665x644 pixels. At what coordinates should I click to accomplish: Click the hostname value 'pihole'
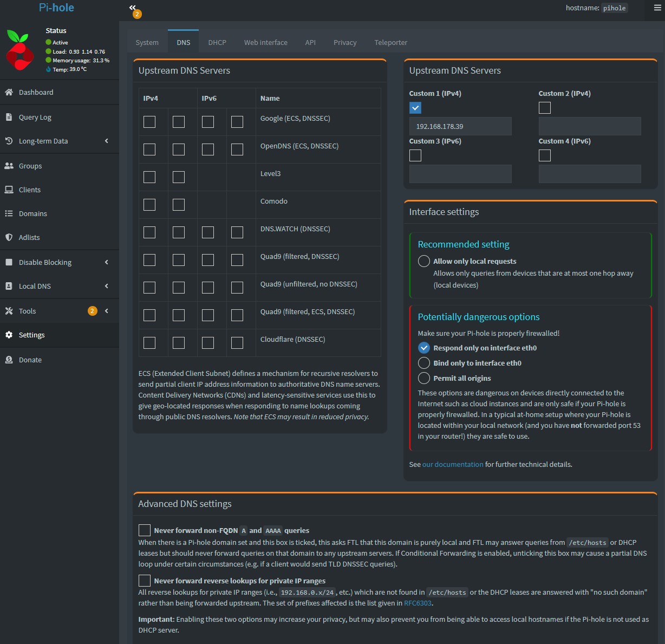coord(615,8)
